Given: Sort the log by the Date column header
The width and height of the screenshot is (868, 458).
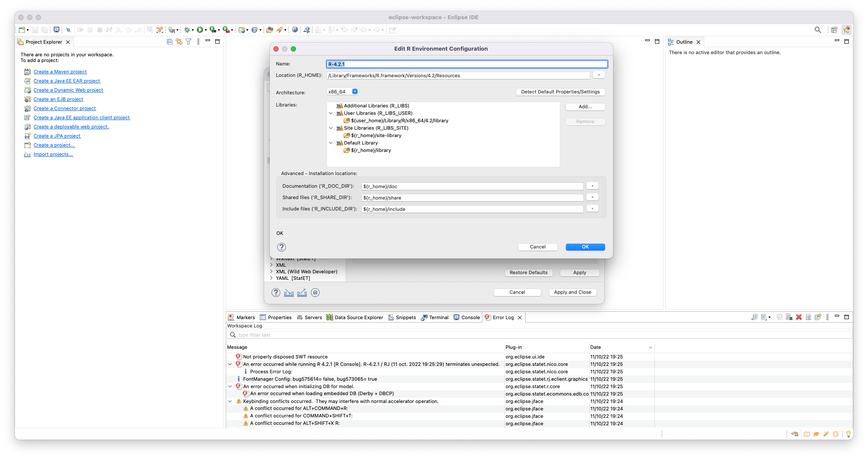Looking at the screenshot, I should [621, 347].
